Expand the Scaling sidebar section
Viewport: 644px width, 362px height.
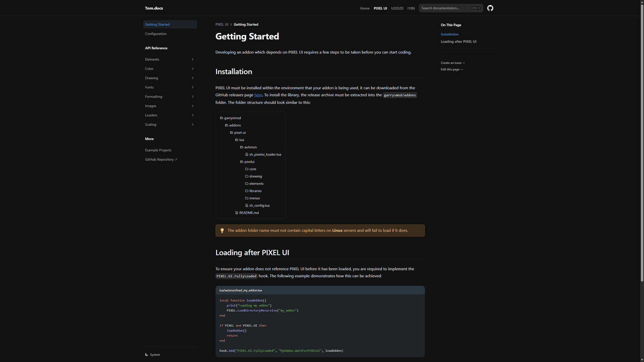tap(170, 124)
